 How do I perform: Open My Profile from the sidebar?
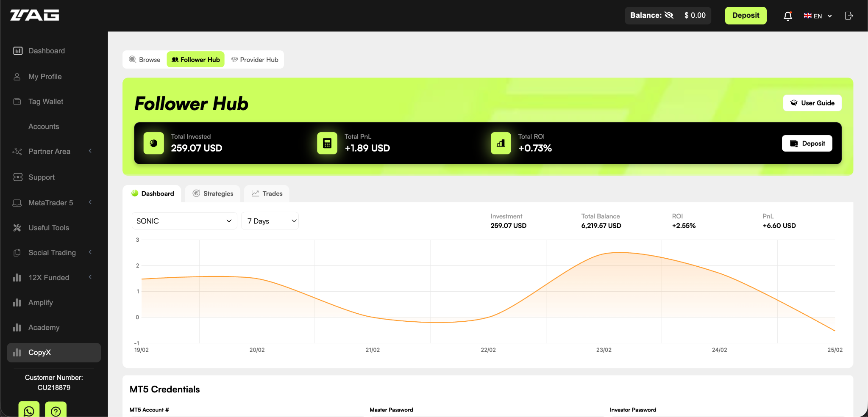point(46,76)
